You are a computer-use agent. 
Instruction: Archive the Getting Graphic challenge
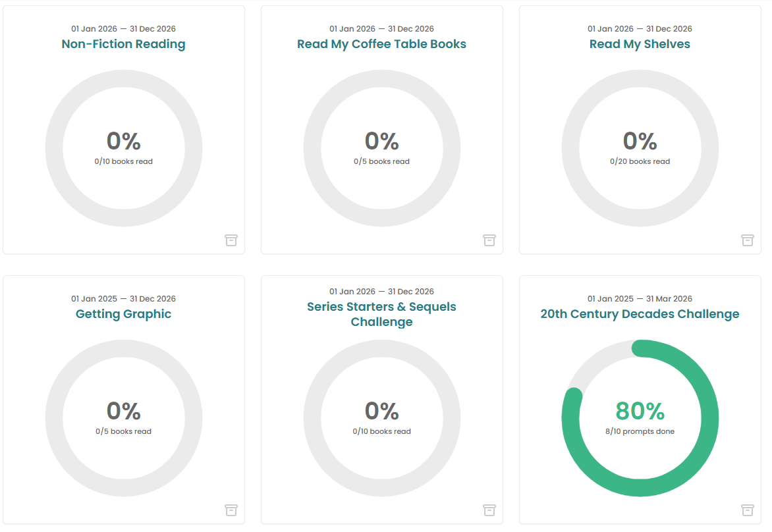[231, 510]
